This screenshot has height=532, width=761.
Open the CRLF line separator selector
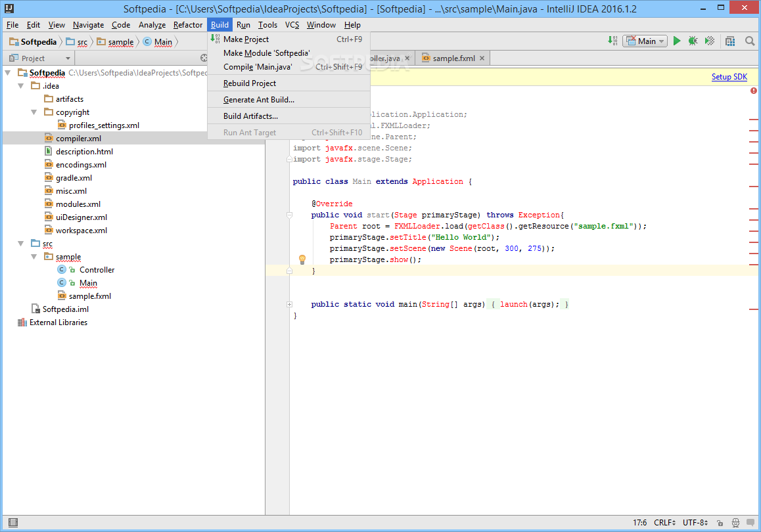664,523
